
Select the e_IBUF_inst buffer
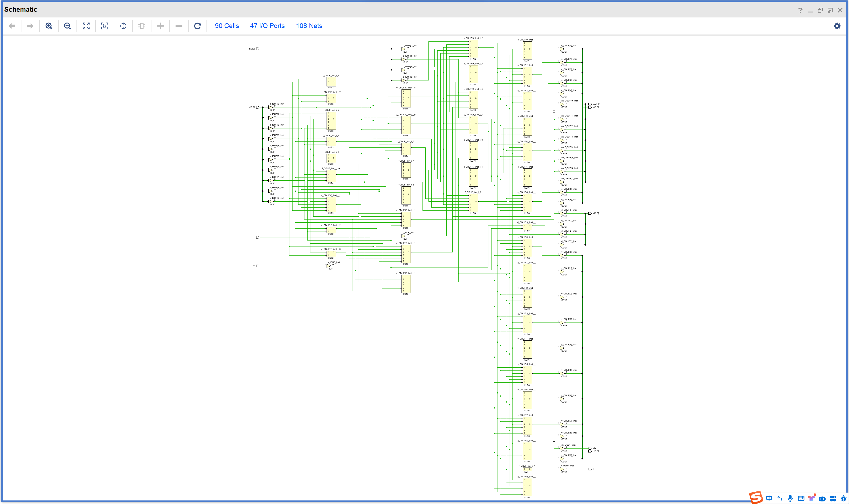click(x=329, y=266)
